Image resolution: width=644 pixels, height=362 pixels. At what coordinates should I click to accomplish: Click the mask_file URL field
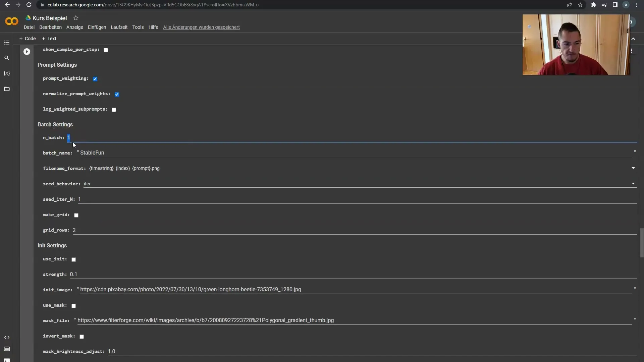pos(355,320)
